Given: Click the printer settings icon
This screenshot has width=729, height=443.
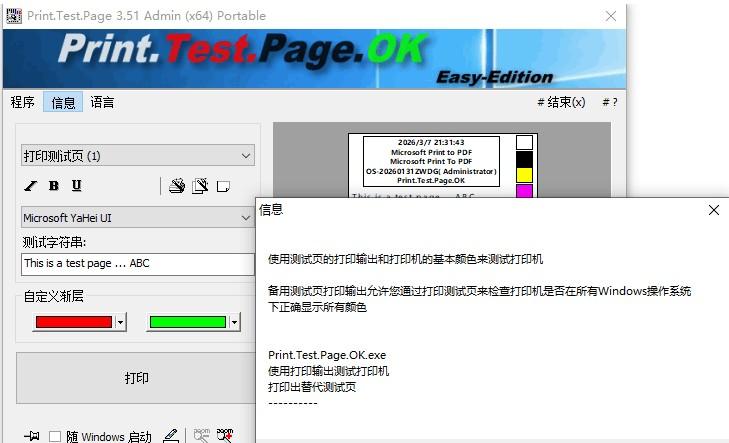Looking at the screenshot, I should pyautogui.click(x=177, y=186).
